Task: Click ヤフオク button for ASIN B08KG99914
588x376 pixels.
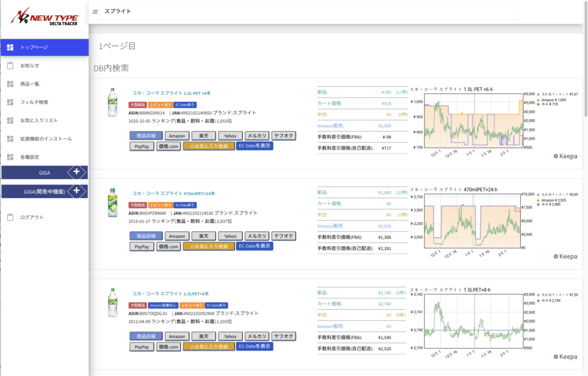Action: (284, 136)
